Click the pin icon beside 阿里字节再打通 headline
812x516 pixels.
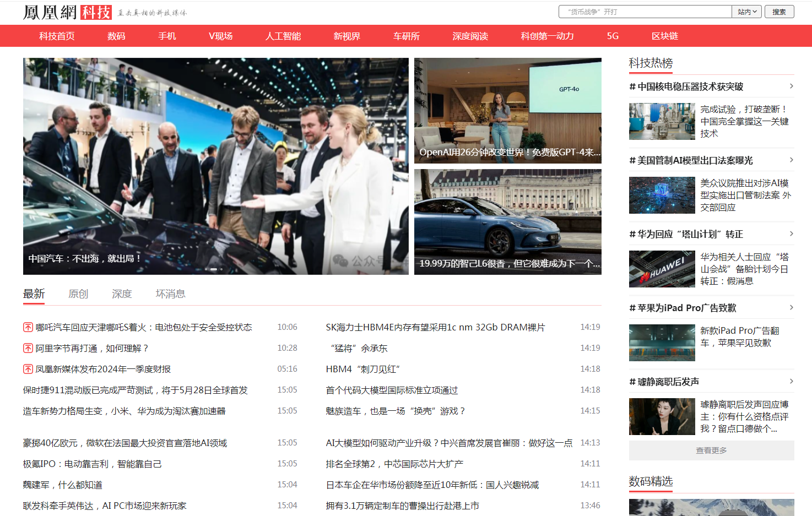coord(28,348)
